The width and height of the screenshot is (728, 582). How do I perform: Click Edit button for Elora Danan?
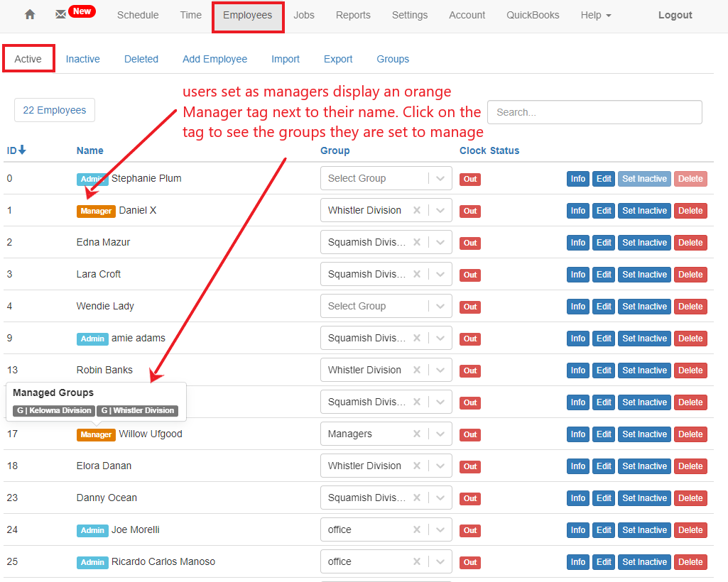pos(604,466)
